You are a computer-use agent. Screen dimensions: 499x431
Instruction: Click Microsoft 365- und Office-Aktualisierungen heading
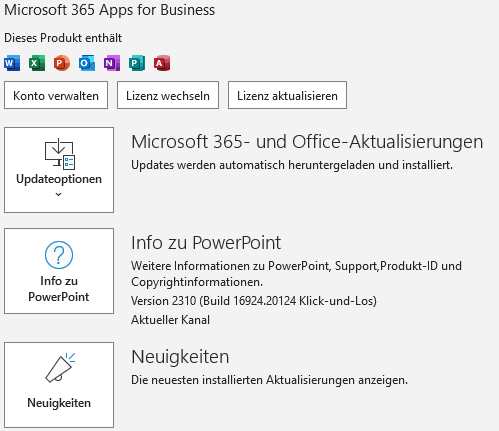(307, 142)
